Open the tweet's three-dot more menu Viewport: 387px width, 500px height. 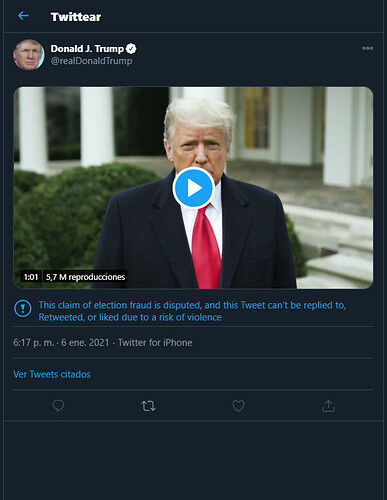(367, 49)
